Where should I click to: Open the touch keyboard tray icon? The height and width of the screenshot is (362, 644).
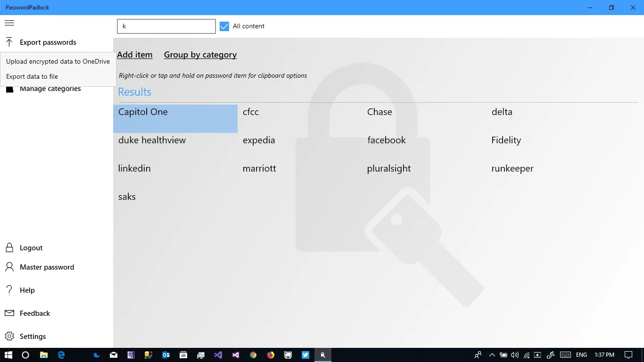click(566, 355)
